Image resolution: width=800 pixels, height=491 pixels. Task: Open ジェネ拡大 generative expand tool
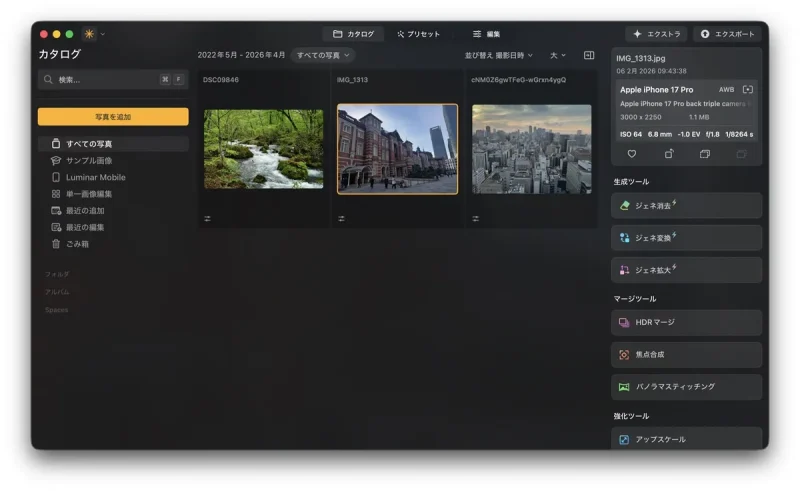(686, 270)
